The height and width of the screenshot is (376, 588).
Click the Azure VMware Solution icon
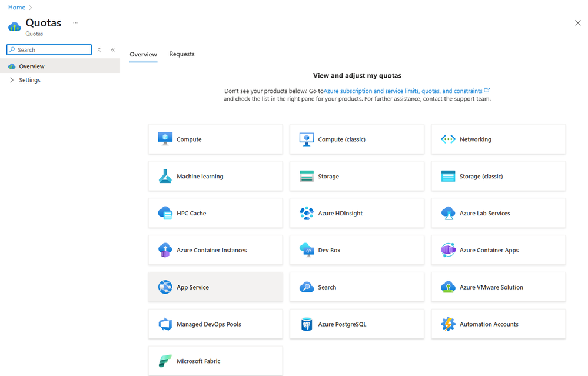click(448, 287)
